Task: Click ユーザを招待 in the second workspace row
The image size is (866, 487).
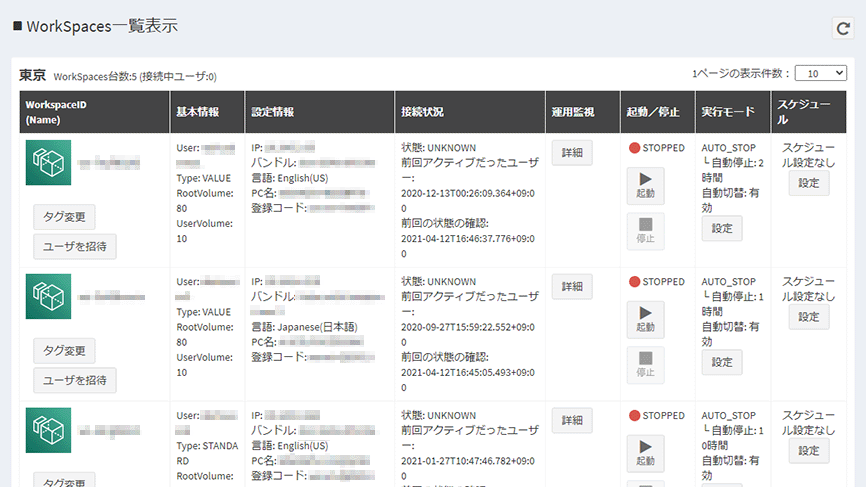Action: (x=75, y=380)
